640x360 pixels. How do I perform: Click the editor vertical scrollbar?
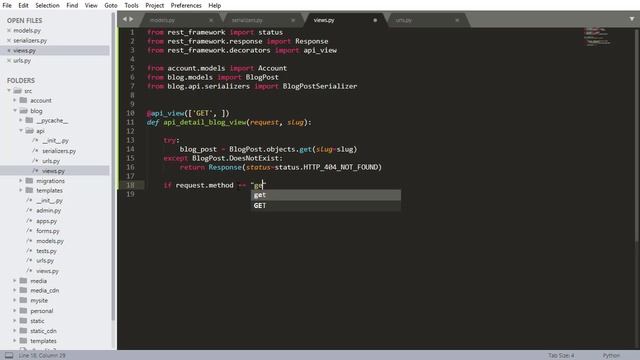638,135
